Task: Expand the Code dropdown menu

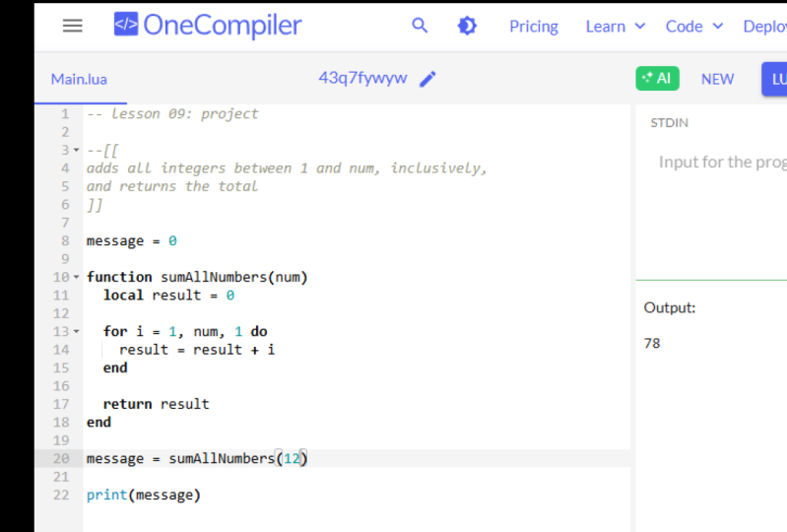Action: click(693, 27)
